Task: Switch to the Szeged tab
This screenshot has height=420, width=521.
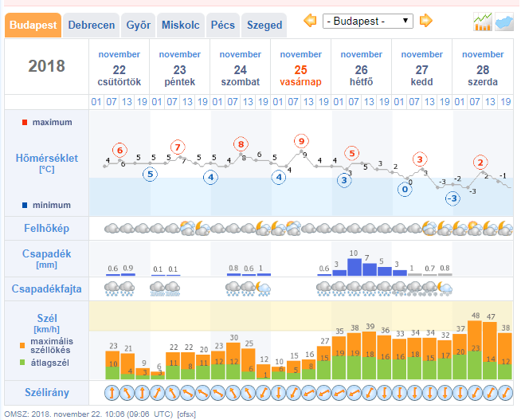Action: (264, 25)
